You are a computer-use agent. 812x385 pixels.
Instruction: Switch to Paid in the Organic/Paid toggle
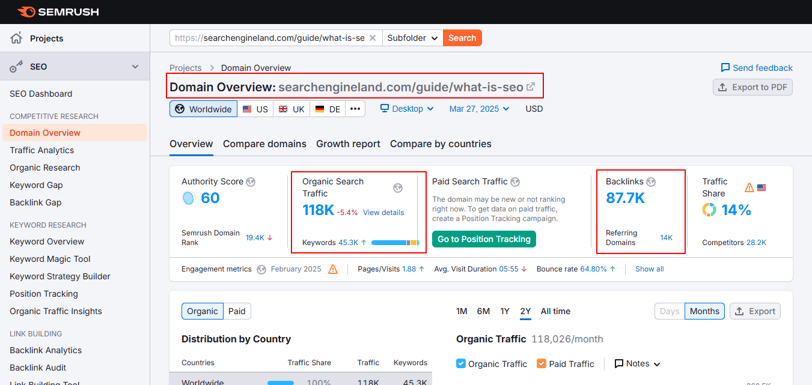(x=237, y=311)
